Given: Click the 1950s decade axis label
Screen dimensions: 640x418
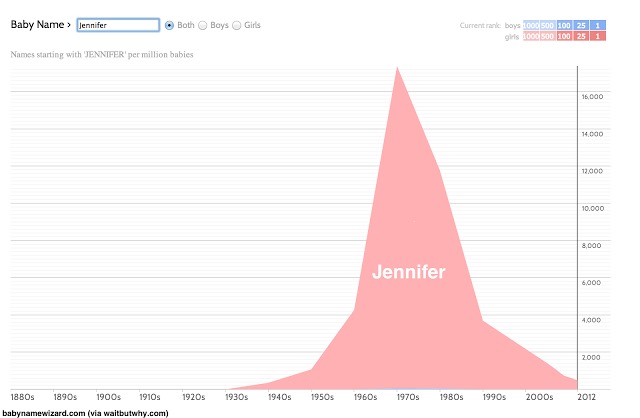Looking at the screenshot, I should click(322, 397).
